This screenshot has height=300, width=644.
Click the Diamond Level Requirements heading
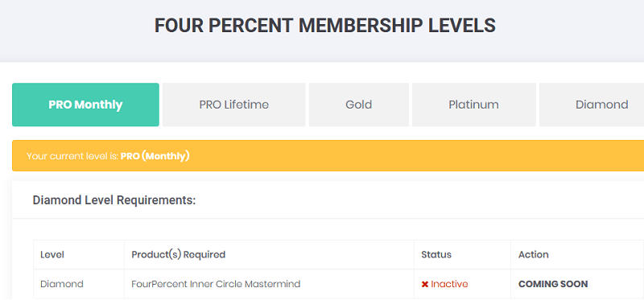click(114, 200)
